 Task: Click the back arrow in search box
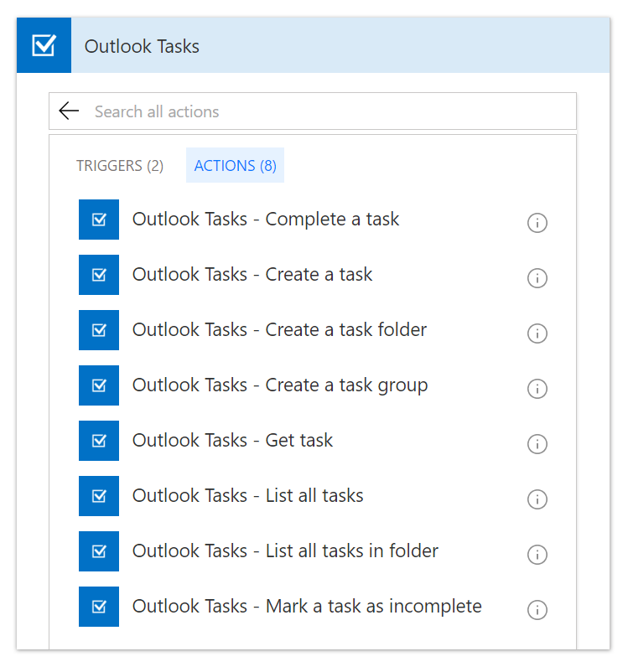[x=69, y=111]
